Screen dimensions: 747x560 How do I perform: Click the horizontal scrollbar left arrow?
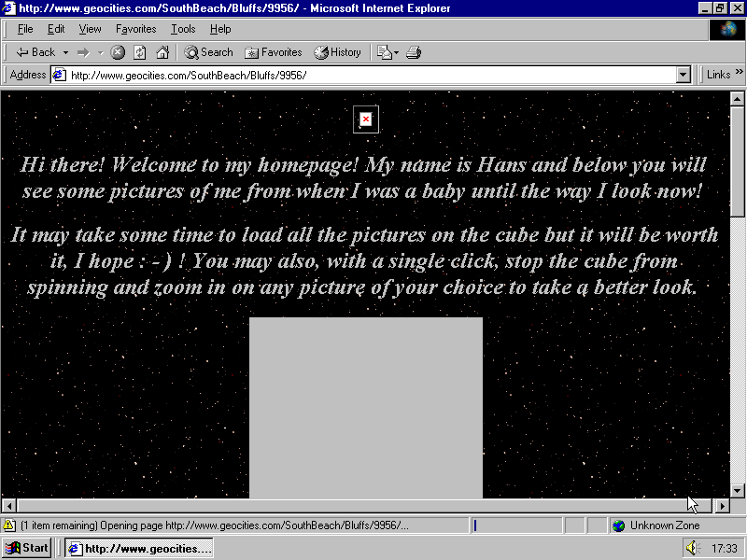(9, 506)
